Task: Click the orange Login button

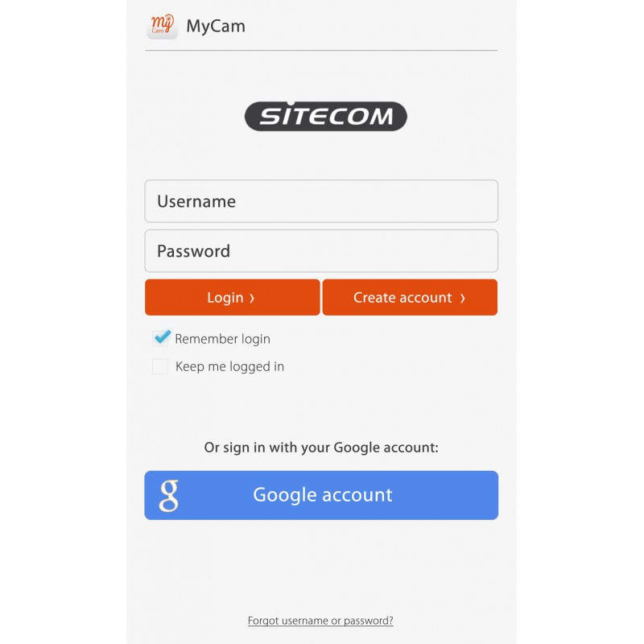Action: pos(232,297)
